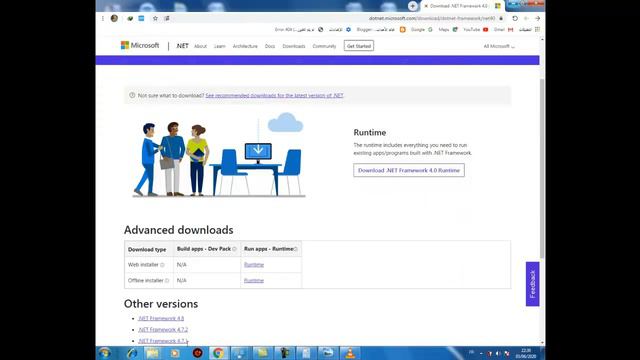The width and height of the screenshot is (640, 360).
Task: Click the Download type table header
Action: 147,249
